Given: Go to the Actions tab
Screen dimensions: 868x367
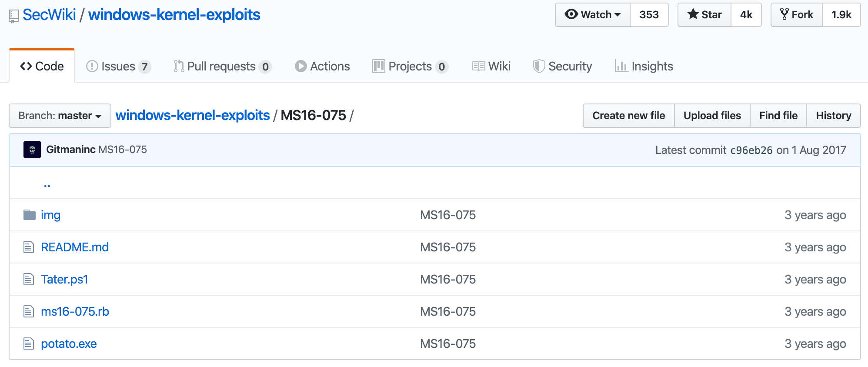Looking at the screenshot, I should point(322,66).
